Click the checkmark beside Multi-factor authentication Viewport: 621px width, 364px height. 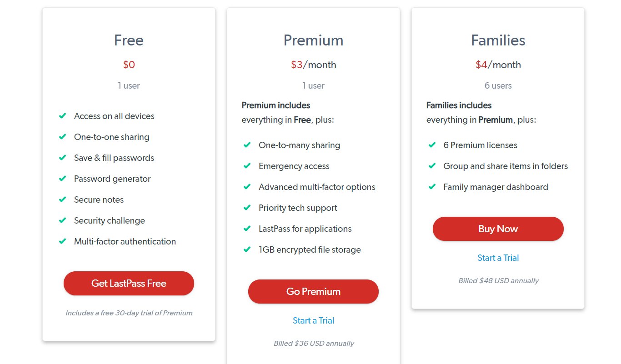coord(63,241)
